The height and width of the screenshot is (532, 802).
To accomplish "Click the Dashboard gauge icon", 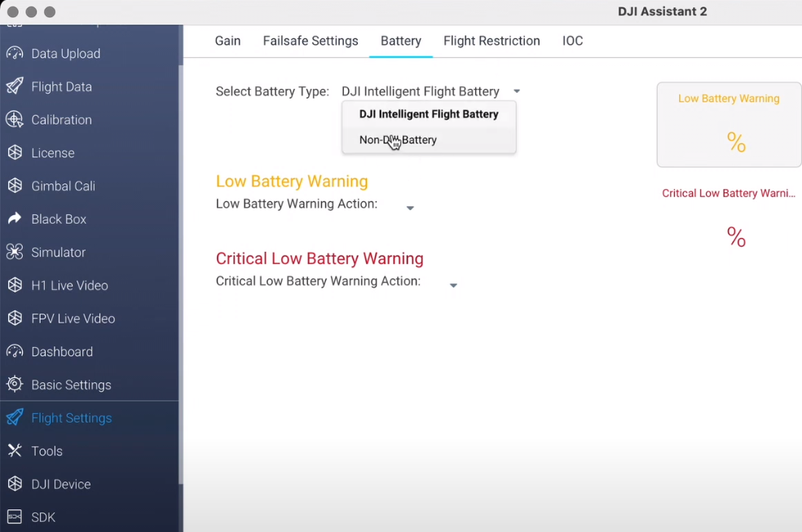I will (x=15, y=352).
